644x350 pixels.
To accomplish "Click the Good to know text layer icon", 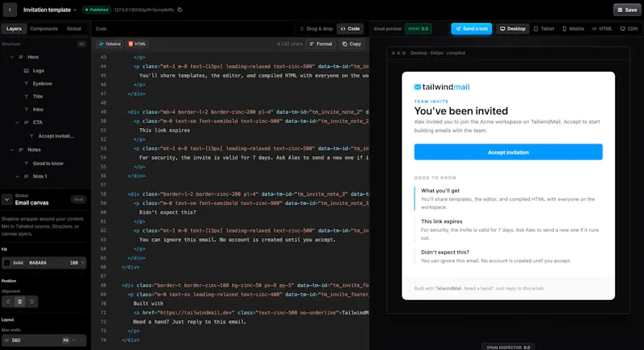I will (x=27, y=163).
